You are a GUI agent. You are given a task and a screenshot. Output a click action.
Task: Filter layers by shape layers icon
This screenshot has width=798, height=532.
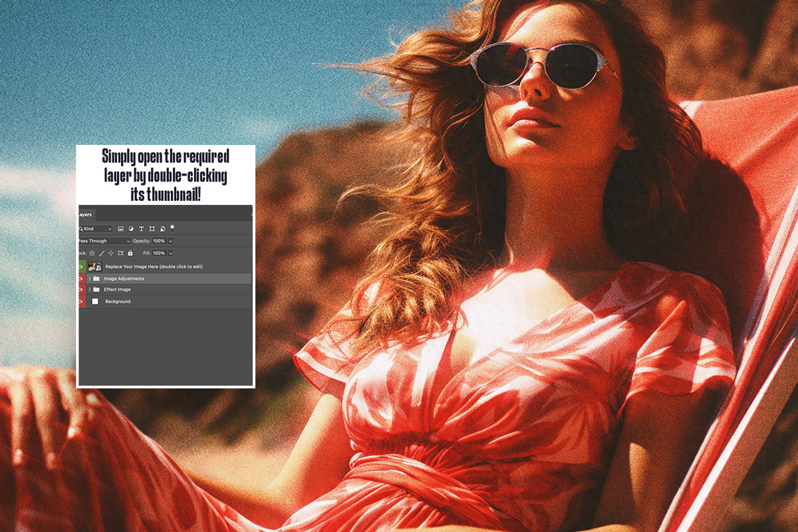[x=152, y=229]
